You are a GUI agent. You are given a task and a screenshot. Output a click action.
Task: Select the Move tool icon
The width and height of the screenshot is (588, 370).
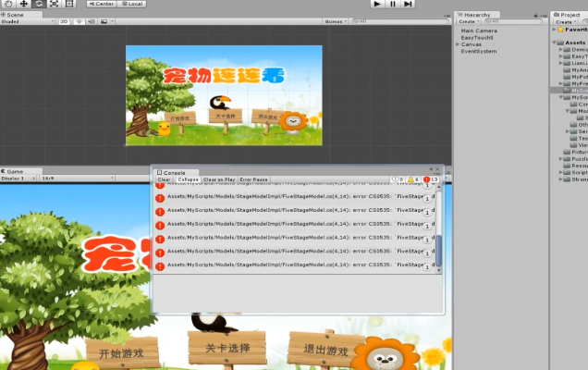[x=23, y=4]
